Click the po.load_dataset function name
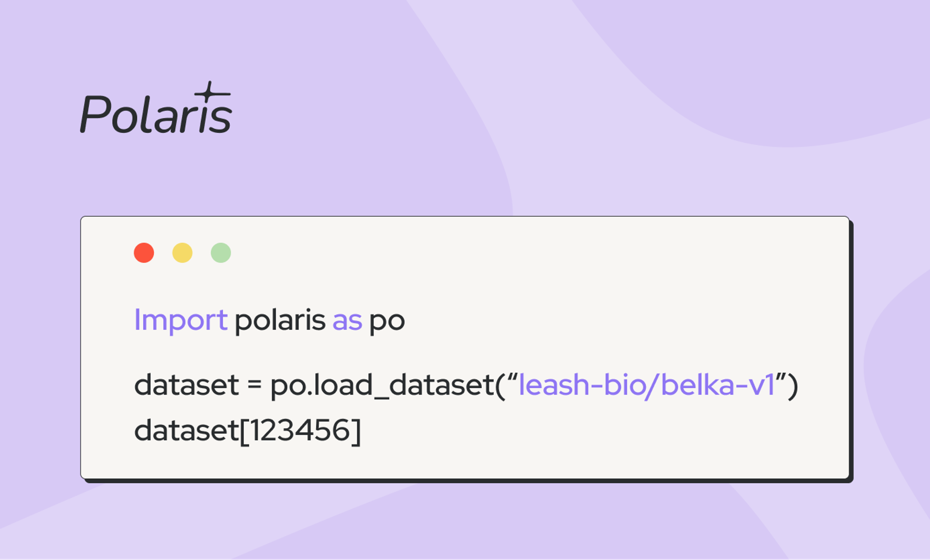The width and height of the screenshot is (930, 560). (381, 385)
